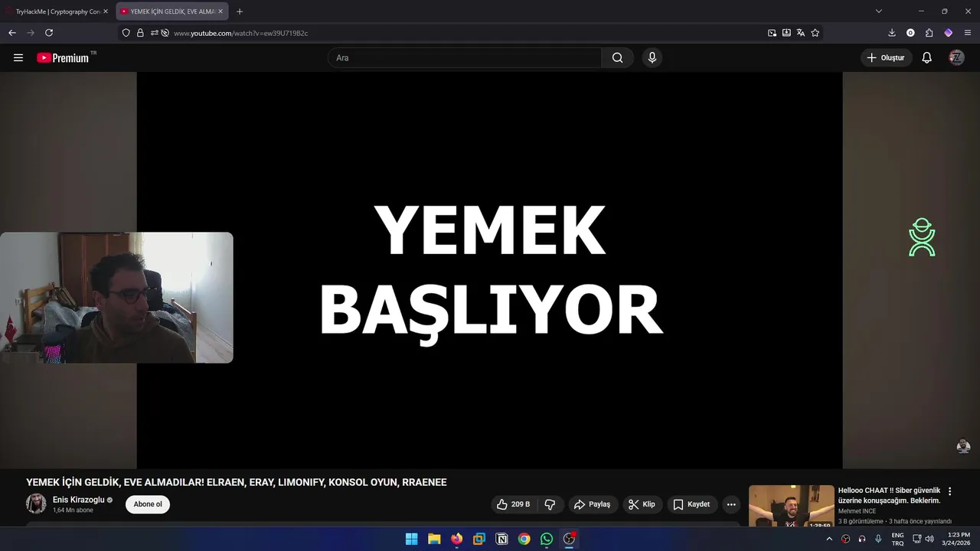Switch ENG TRQ keyboard language
The height and width of the screenshot is (551, 980).
[x=897, y=539]
